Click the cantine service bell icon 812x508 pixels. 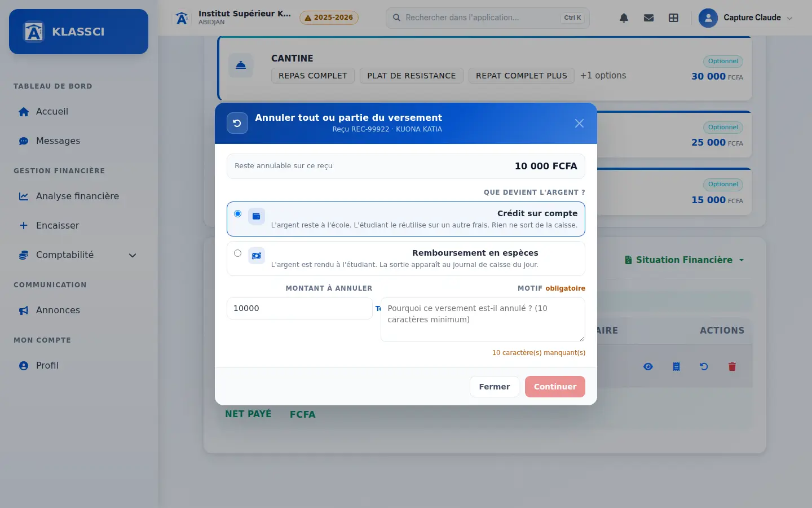(x=241, y=65)
